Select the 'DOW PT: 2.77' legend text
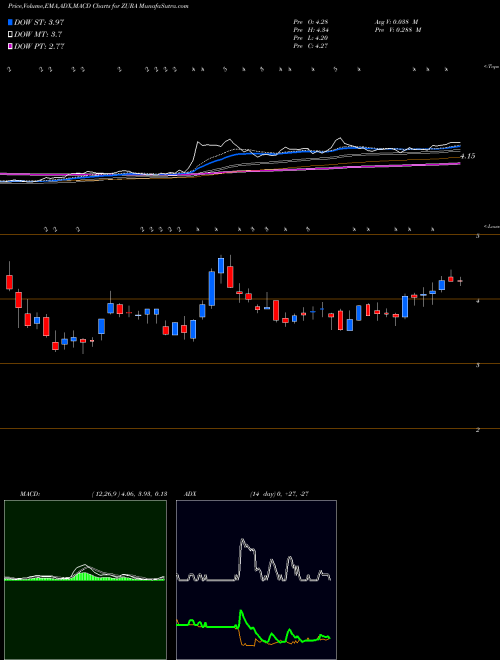This screenshot has height=660, width=500. (39, 46)
